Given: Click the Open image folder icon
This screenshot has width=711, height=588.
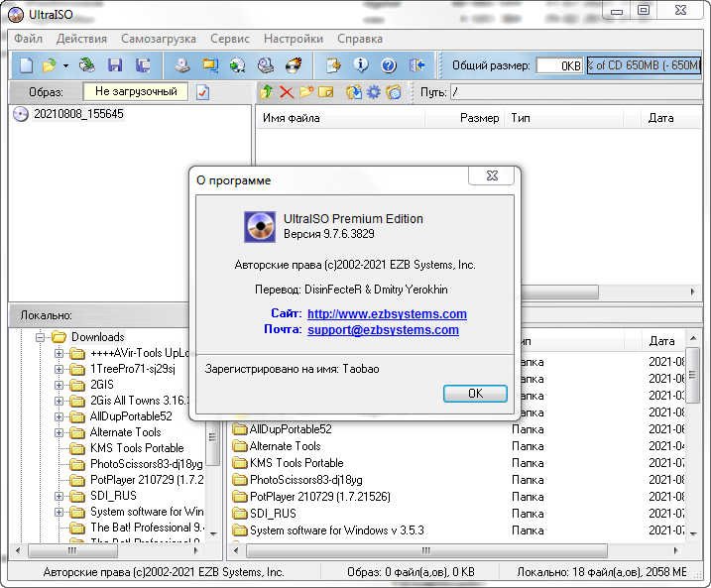Looking at the screenshot, I should (49, 65).
